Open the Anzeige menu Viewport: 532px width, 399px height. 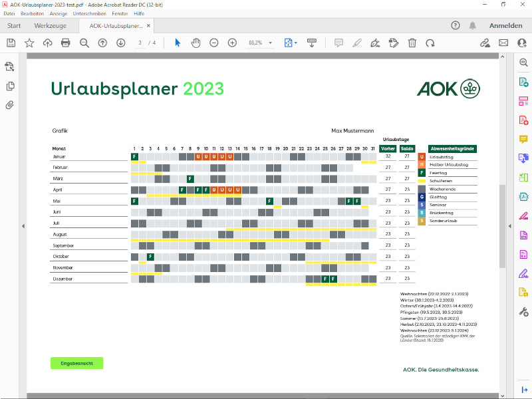click(x=59, y=13)
